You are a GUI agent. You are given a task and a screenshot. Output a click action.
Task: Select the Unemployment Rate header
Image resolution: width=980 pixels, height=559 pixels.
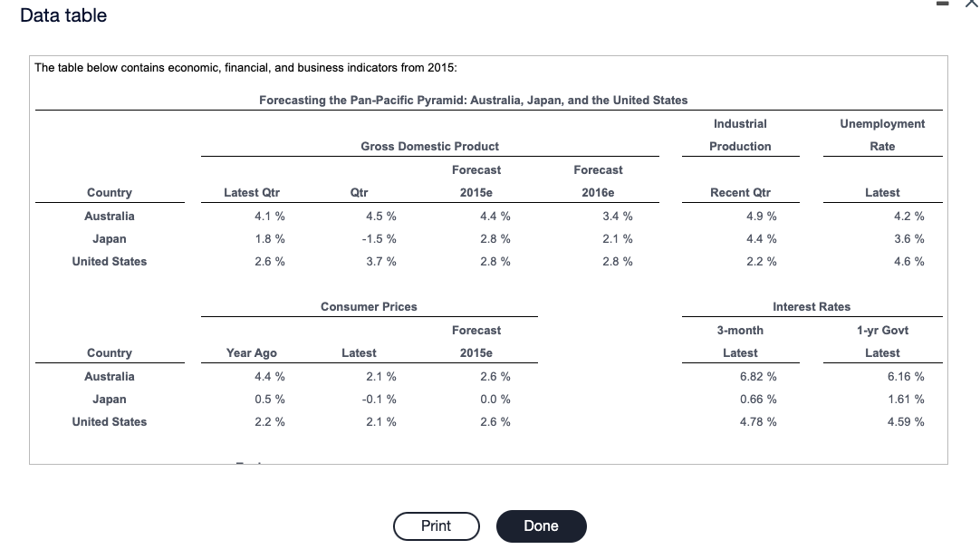coord(881,135)
